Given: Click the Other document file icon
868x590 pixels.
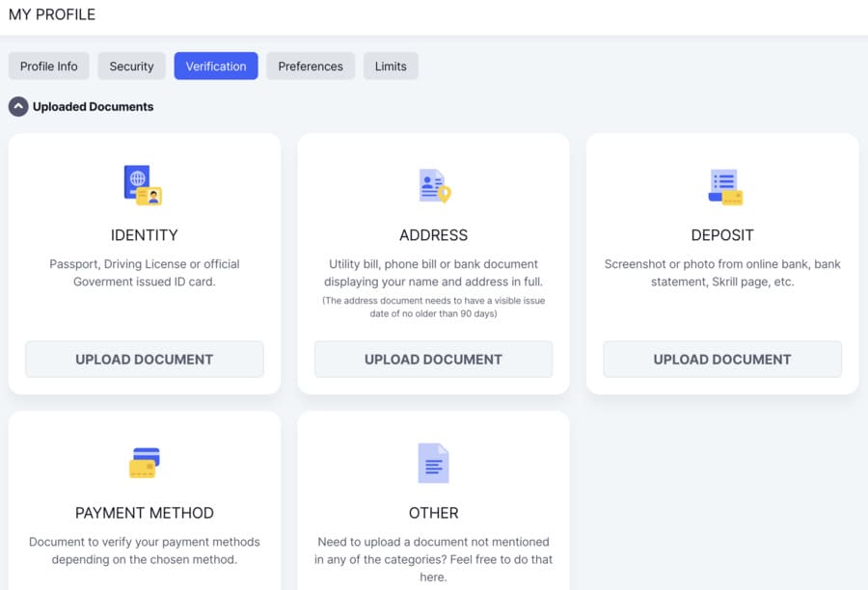Looking at the screenshot, I should tap(433, 463).
